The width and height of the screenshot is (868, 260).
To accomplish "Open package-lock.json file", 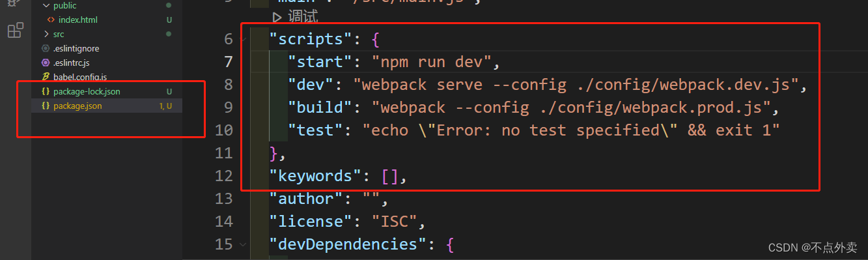I will coord(87,91).
